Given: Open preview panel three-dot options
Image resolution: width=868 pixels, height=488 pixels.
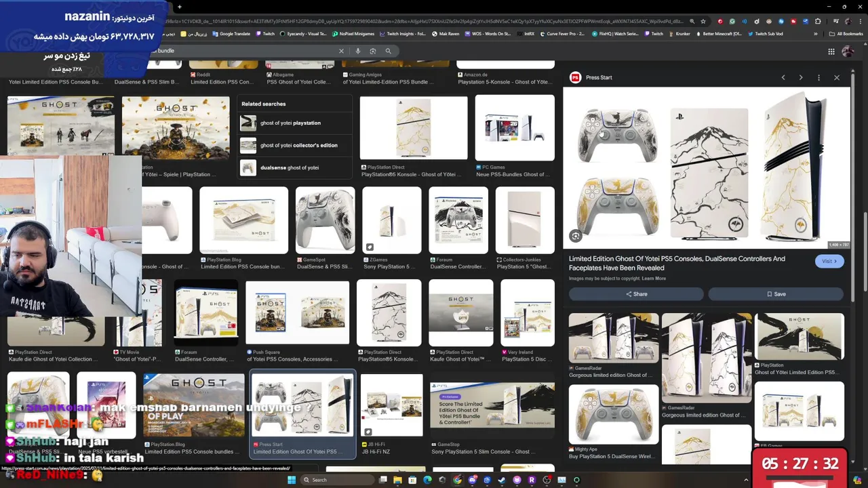Looking at the screenshot, I should (x=818, y=77).
